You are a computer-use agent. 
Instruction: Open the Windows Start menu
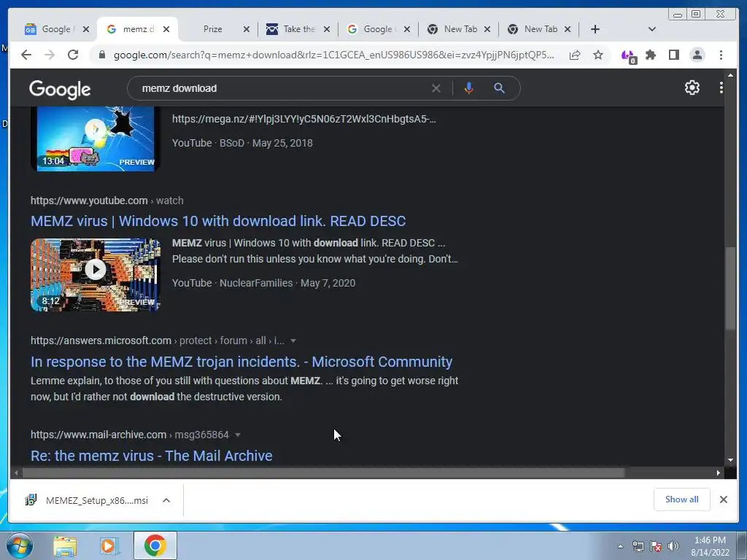click(20, 545)
